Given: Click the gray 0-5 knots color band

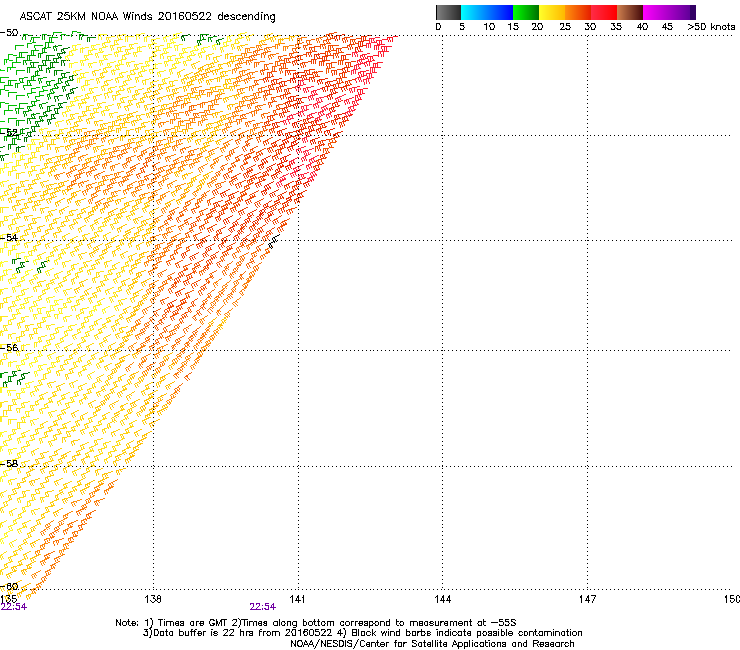Looking at the screenshot, I should point(448,12).
